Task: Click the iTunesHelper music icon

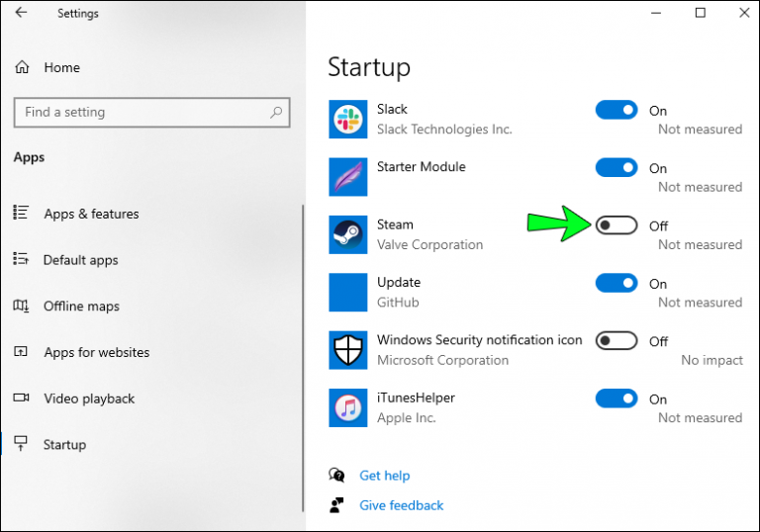Action: click(x=348, y=407)
